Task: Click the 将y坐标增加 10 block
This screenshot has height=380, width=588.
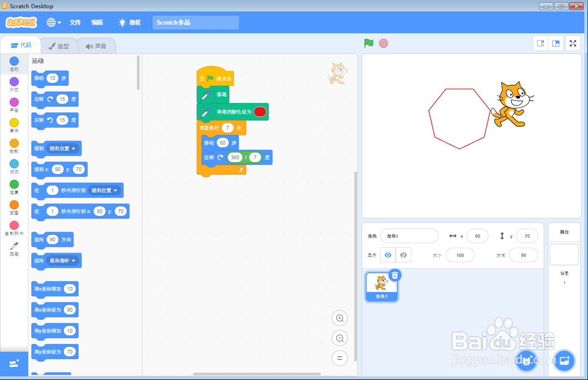Action: click(55, 331)
